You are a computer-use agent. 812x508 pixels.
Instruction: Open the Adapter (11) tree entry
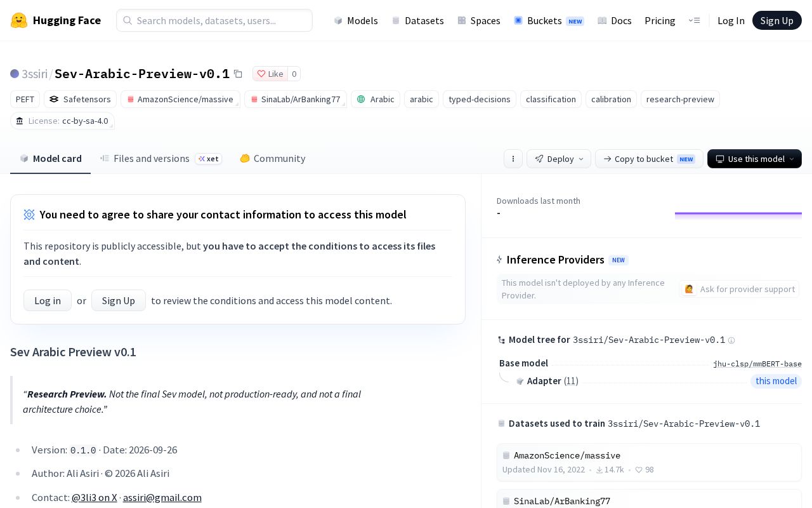coord(553,381)
